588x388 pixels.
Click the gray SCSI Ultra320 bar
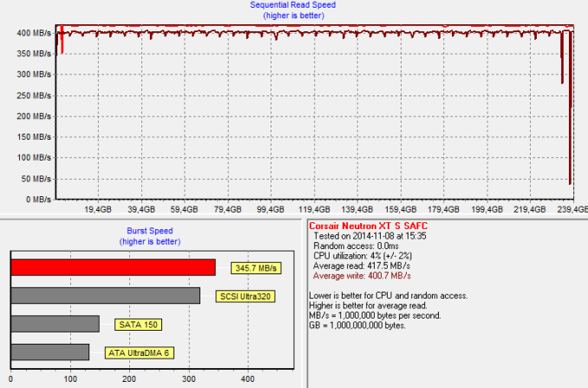[105, 296]
